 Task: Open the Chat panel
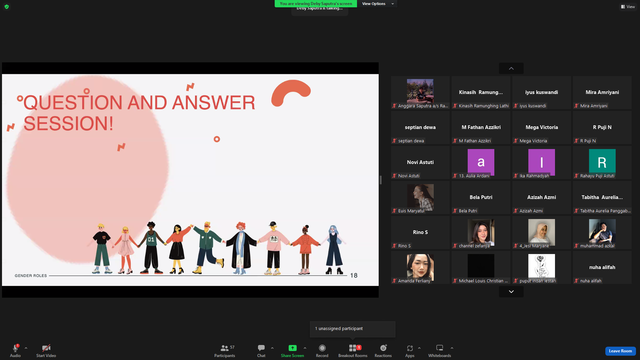pos(261,351)
